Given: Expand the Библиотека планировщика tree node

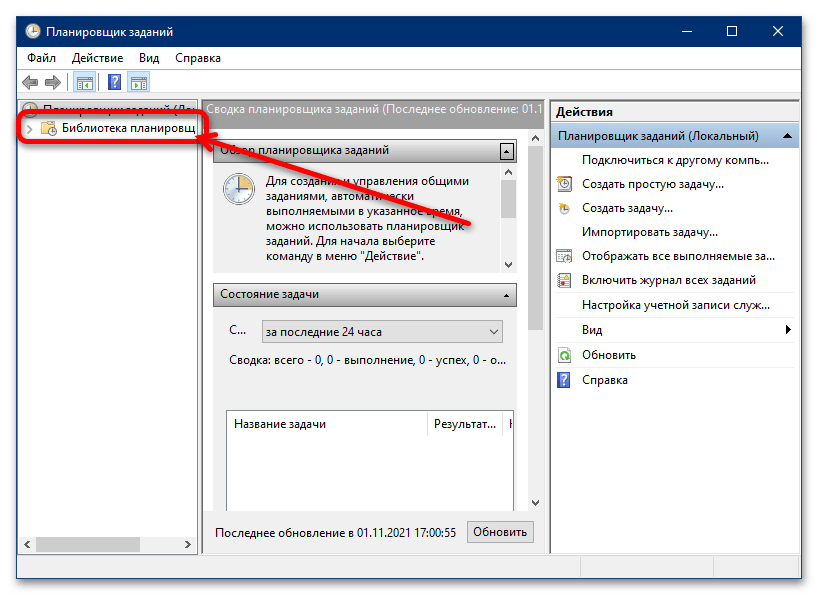Looking at the screenshot, I should pyautogui.click(x=29, y=128).
